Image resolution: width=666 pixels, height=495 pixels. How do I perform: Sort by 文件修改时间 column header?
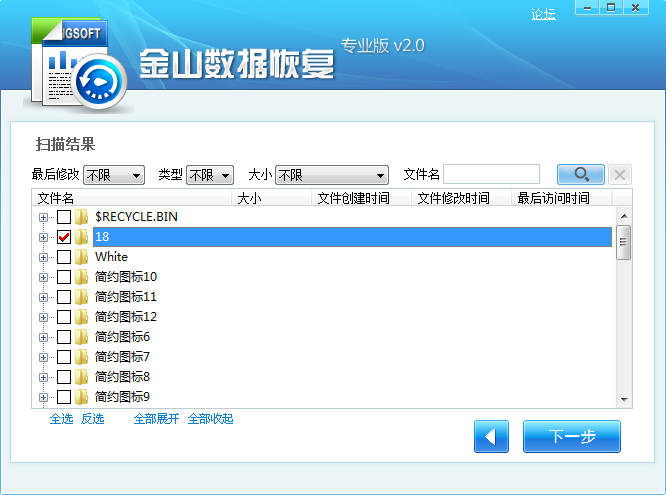[461, 198]
